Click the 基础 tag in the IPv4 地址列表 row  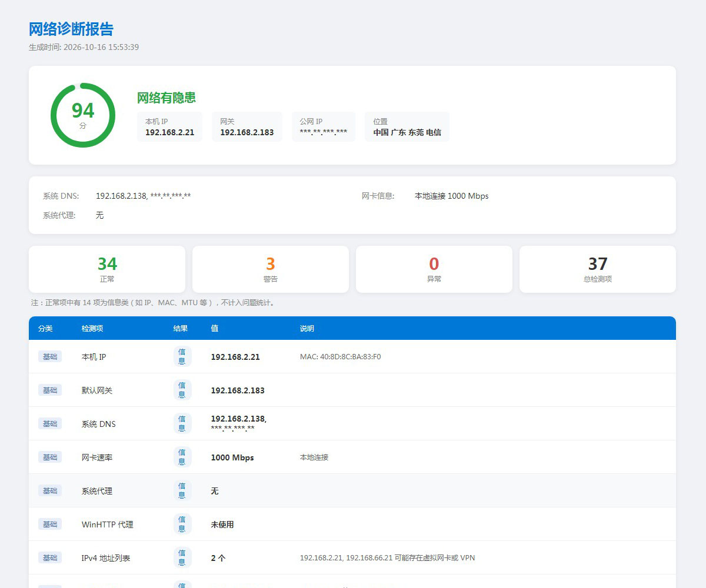(50, 557)
